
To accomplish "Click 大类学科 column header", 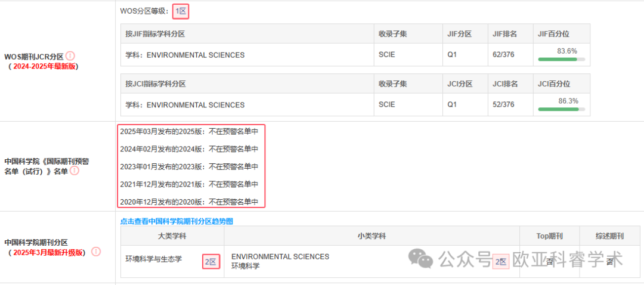I will pyautogui.click(x=172, y=236).
